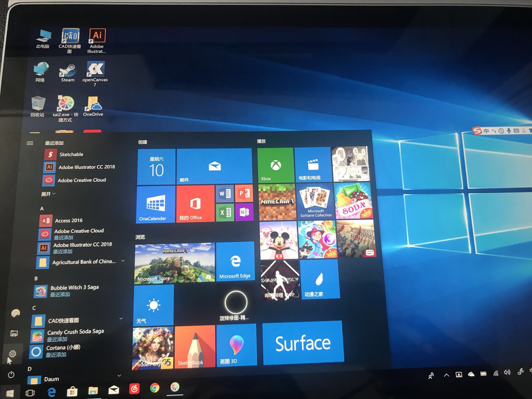532x399 pixels.
Task: Open File Explorer from the taskbar
Action: point(93,390)
